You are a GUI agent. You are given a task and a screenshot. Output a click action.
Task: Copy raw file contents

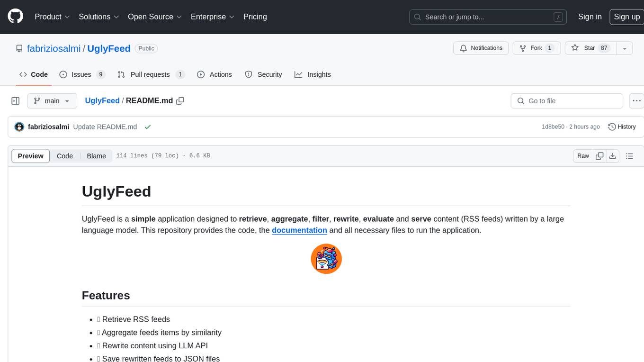pos(599,156)
